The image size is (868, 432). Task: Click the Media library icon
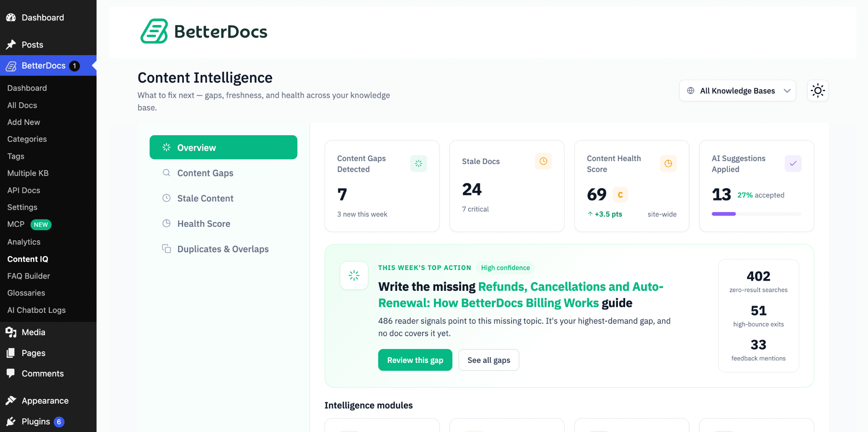[11, 332]
